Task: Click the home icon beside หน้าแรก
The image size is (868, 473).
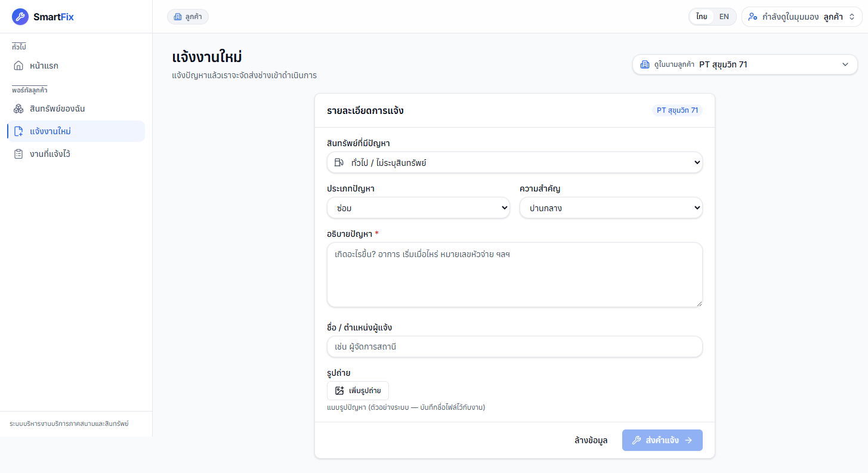Action: tap(18, 66)
